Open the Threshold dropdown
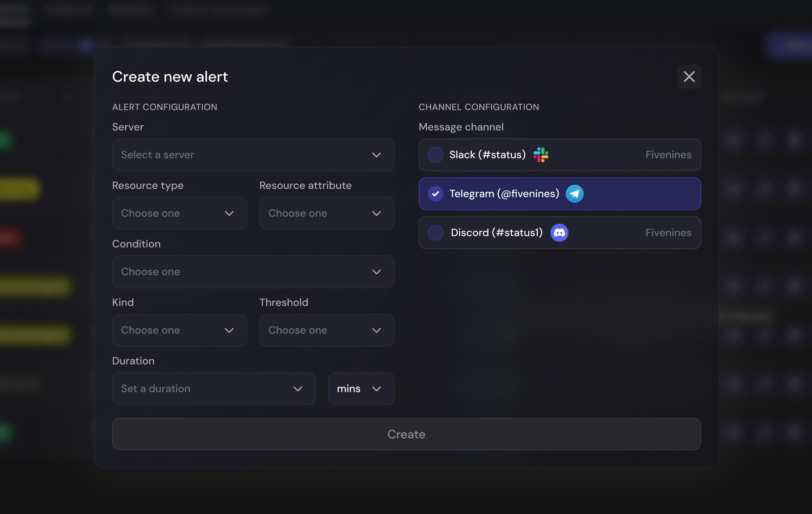The width and height of the screenshot is (812, 514). pyautogui.click(x=327, y=330)
